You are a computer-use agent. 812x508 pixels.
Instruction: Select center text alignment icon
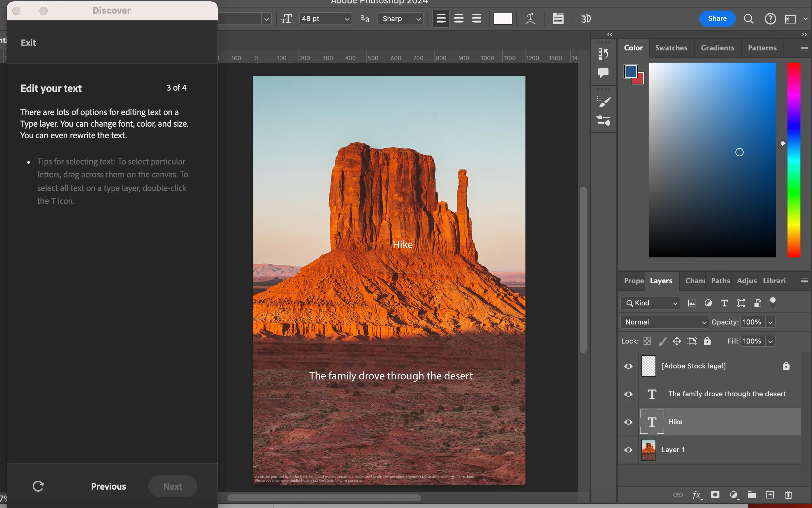coord(459,19)
